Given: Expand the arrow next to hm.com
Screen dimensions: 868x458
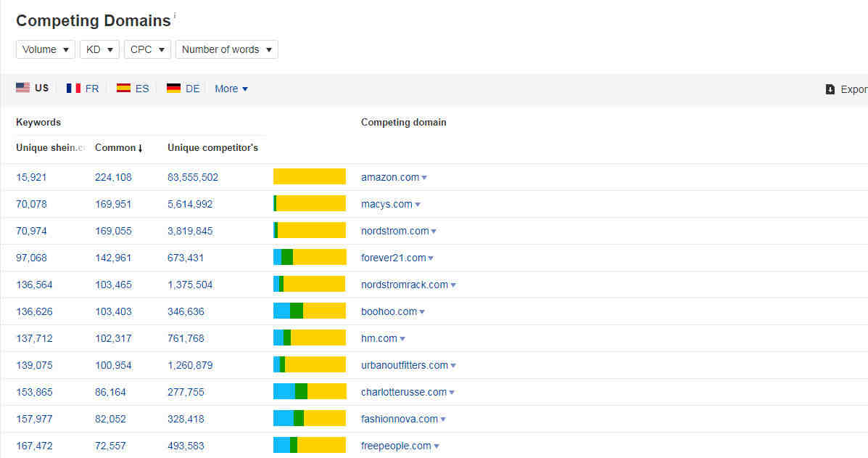Looking at the screenshot, I should 402,339.
